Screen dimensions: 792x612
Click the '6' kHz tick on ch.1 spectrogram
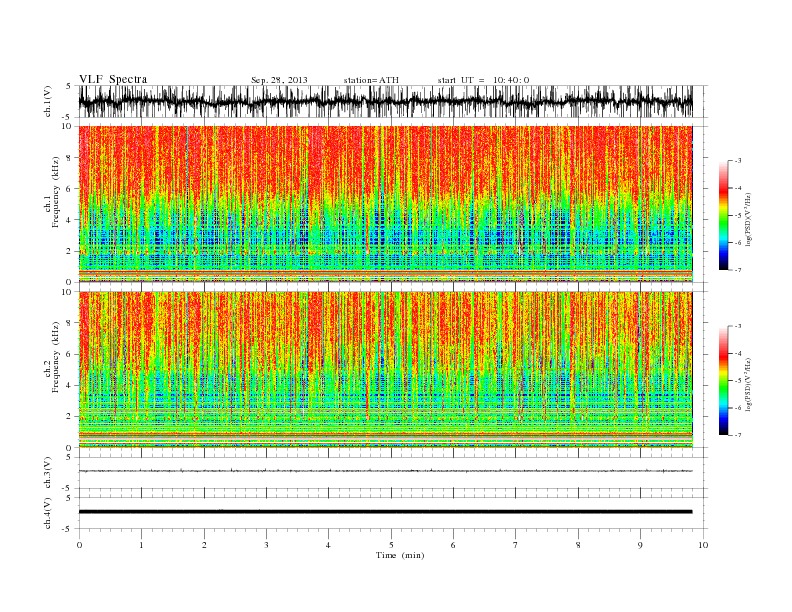70,189
